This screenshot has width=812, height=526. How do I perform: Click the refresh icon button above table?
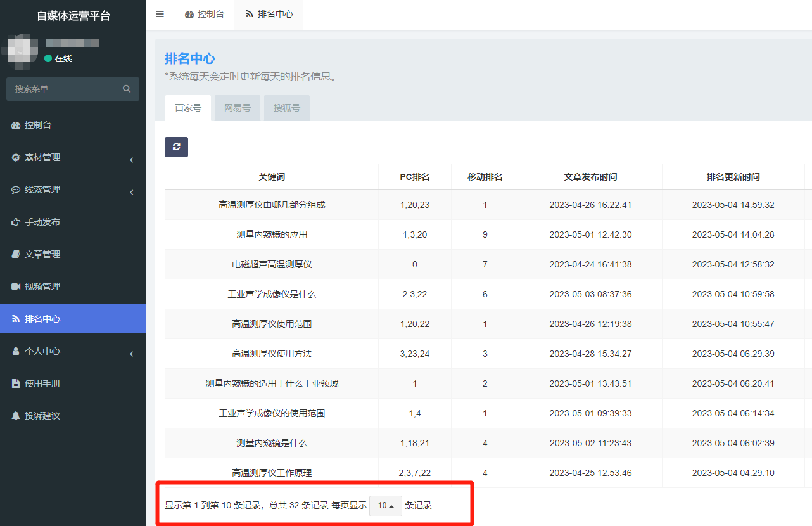[x=176, y=147]
